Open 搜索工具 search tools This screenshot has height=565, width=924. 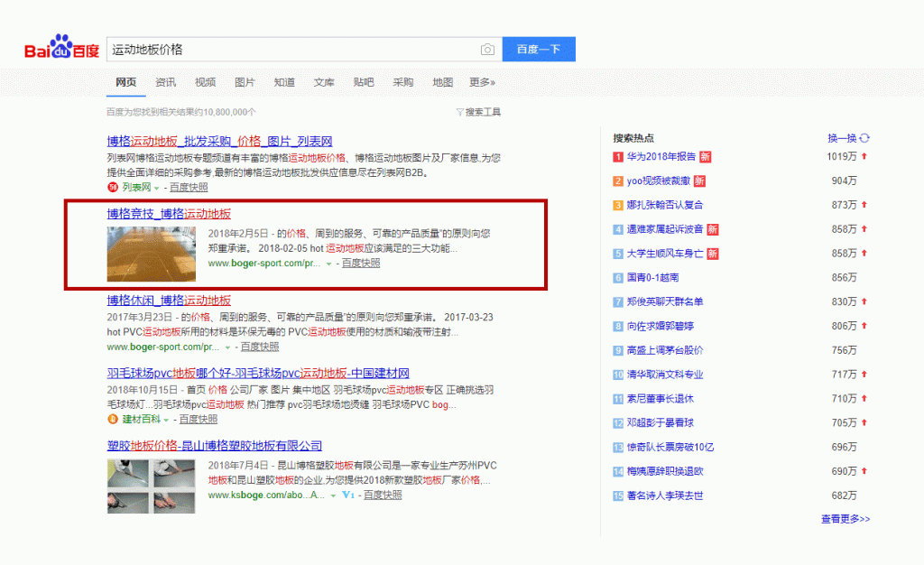[484, 112]
